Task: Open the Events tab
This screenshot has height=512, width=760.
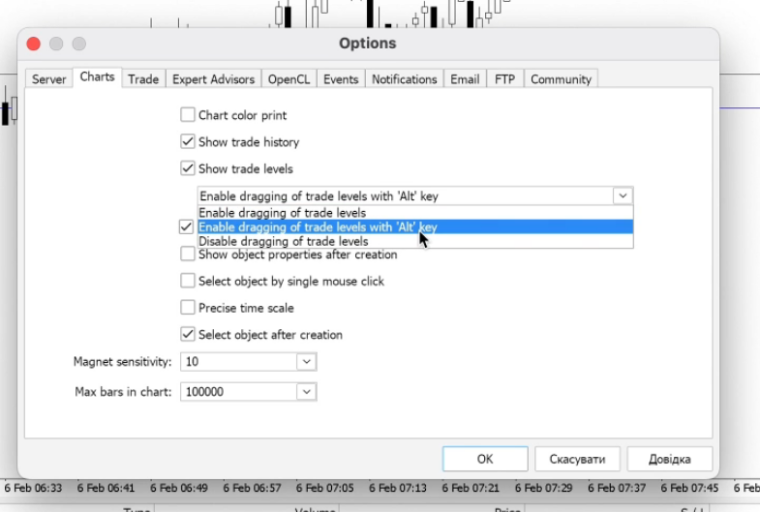Action: (x=341, y=79)
